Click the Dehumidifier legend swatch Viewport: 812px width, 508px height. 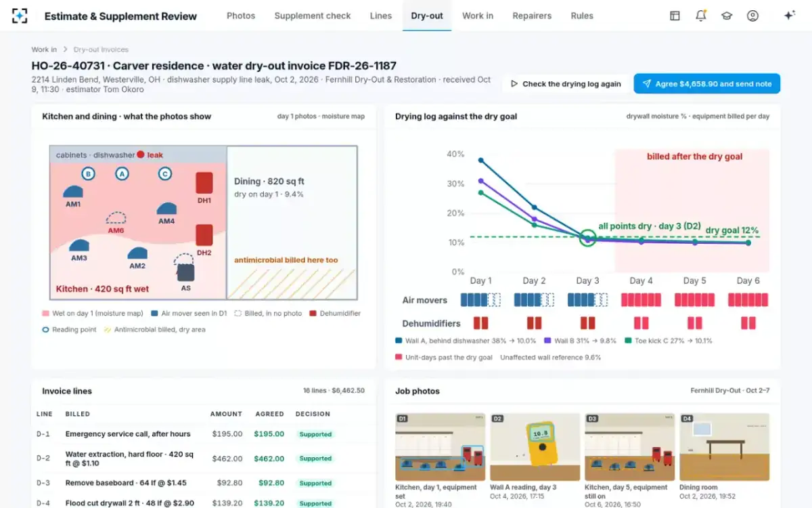point(313,314)
